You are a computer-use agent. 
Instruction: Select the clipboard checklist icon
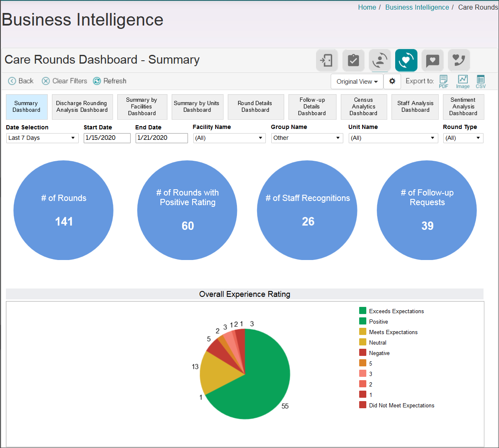click(x=353, y=60)
